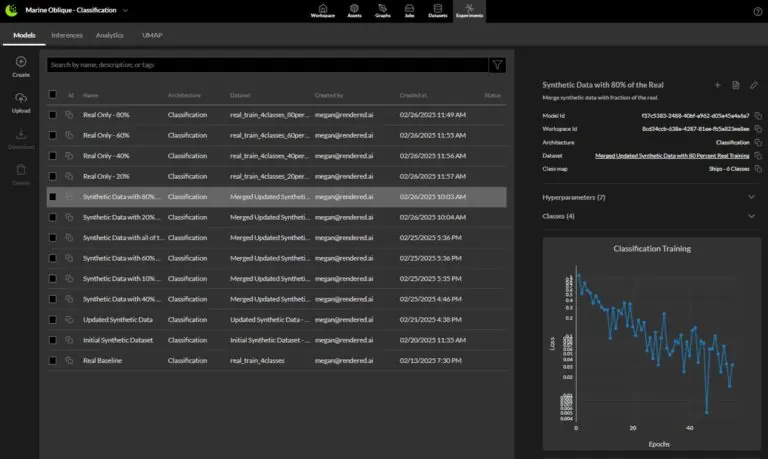Check the box for Real Only - 80%
The image size is (768, 459).
coord(53,115)
